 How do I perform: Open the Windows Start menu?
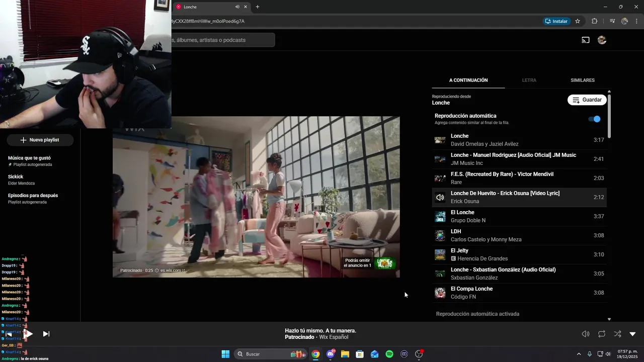[x=225, y=354]
